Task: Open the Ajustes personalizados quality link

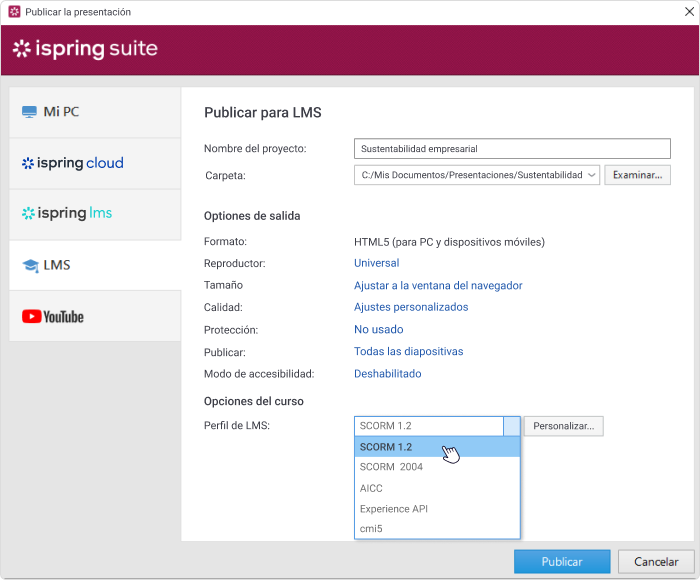Action: click(x=411, y=307)
